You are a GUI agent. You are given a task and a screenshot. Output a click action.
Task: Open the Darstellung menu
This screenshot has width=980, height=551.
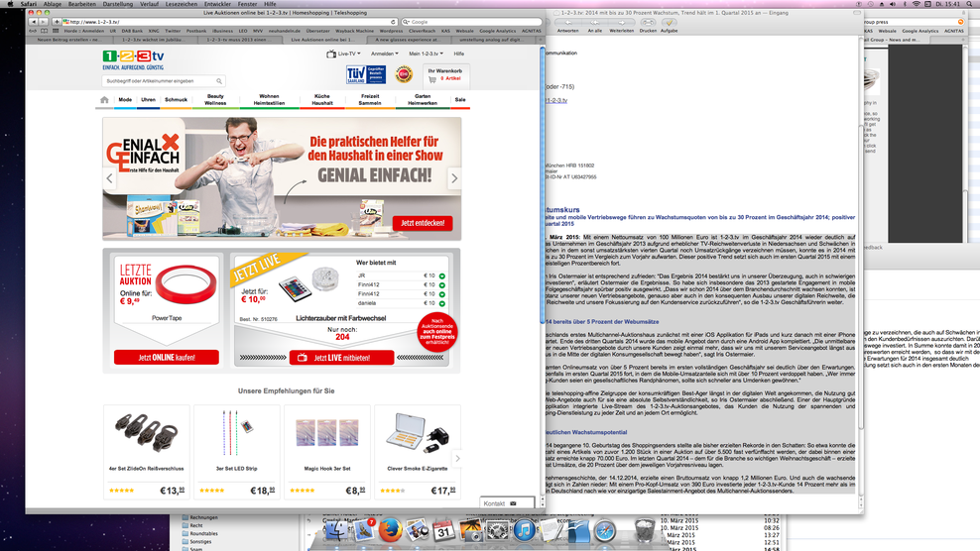coord(117,4)
